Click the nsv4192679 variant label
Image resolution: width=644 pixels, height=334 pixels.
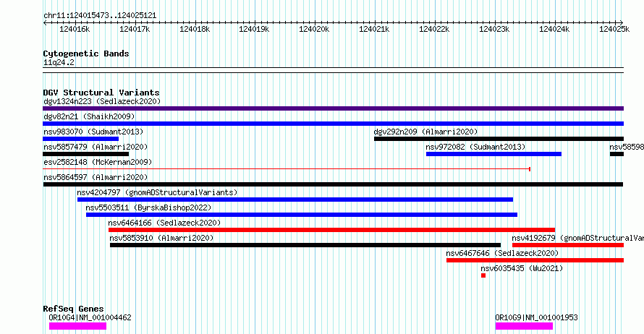[x=577, y=238]
